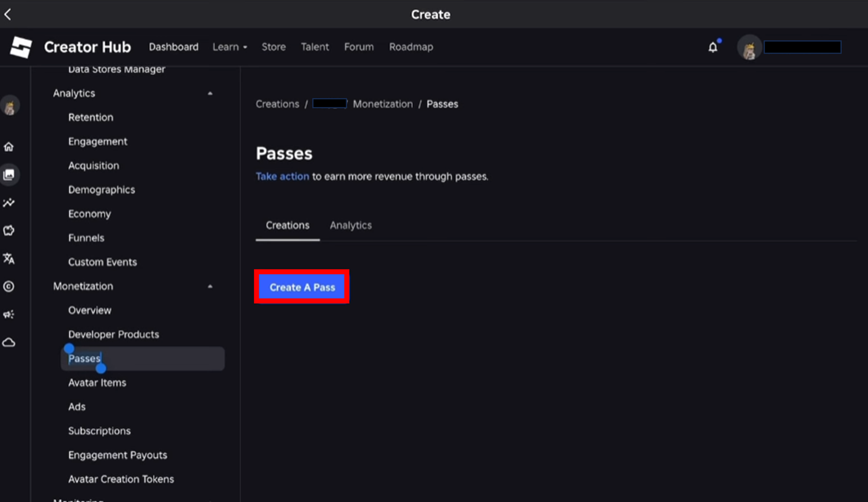Click the Create A Pass button
Screen dimensions: 868x502
click(302, 287)
